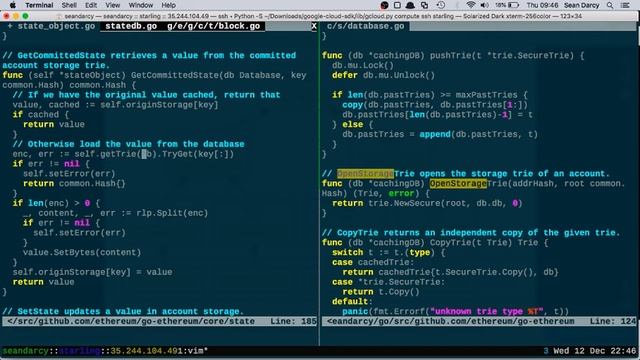Click the 'copy(db.pastTries' line
Image resolution: width=640 pixels, height=360 pixels.
point(435,105)
